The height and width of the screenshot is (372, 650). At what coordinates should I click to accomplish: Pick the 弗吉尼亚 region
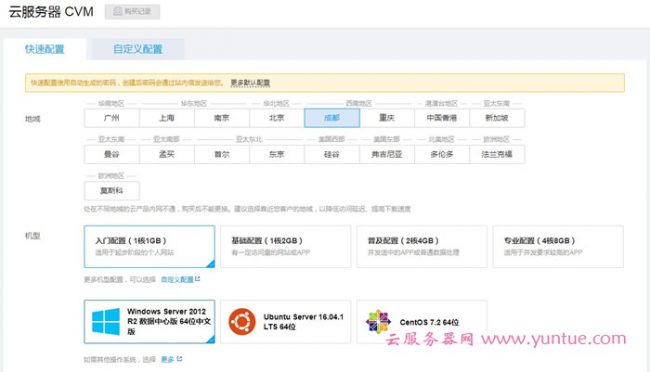coord(387,154)
